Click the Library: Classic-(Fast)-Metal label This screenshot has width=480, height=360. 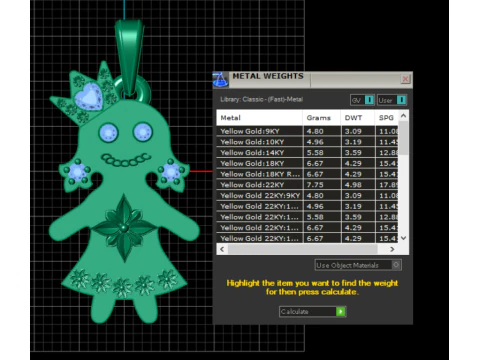(x=261, y=99)
